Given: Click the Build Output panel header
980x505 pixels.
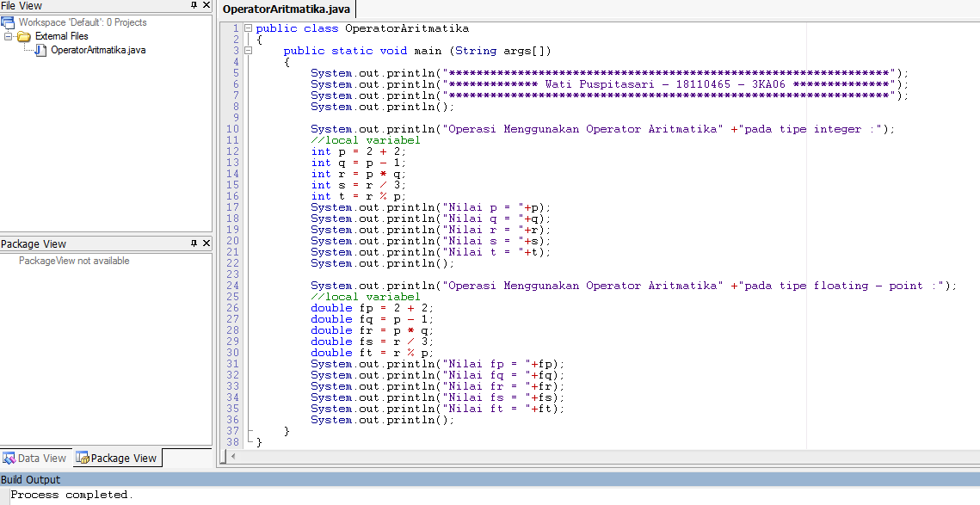Looking at the screenshot, I should pyautogui.click(x=490, y=479).
